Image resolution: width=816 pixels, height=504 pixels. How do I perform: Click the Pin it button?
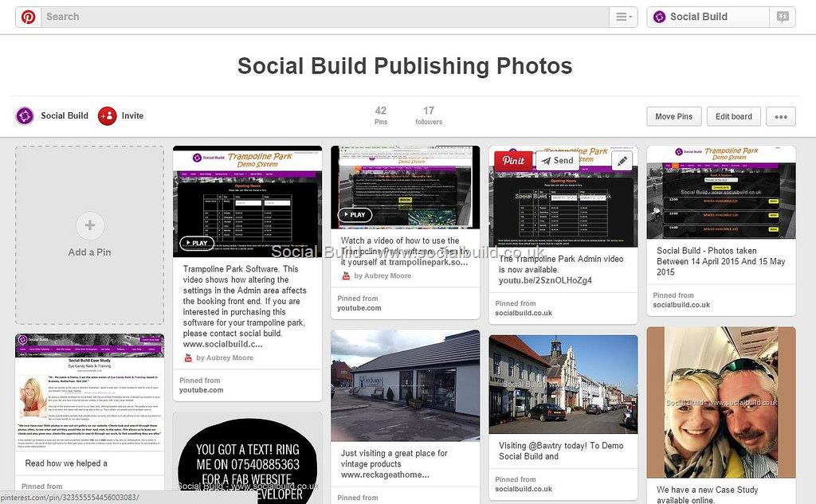click(513, 161)
